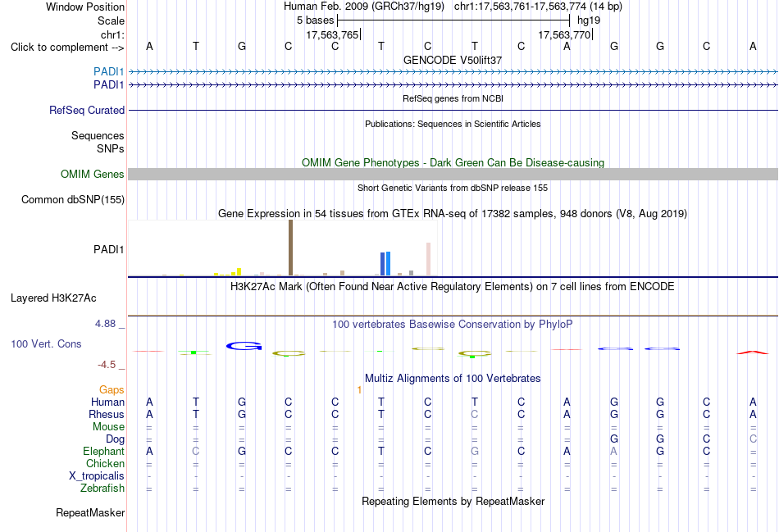Image resolution: width=779 pixels, height=532 pixels.
Task: Click the 100 Vert. Cons track label
Action: 46,343
